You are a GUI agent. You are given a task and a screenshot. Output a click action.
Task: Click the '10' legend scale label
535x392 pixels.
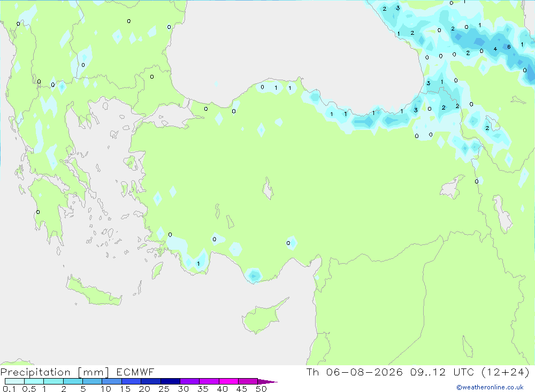pos(106,389)
